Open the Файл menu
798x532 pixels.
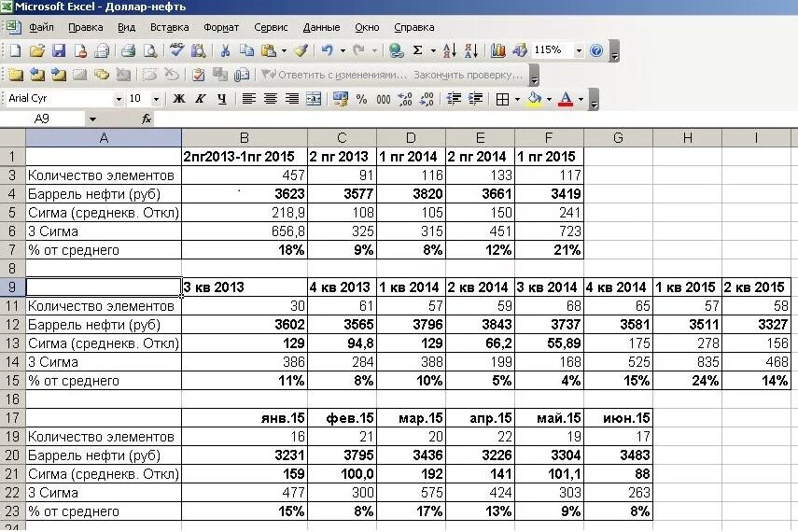point(41,27)
